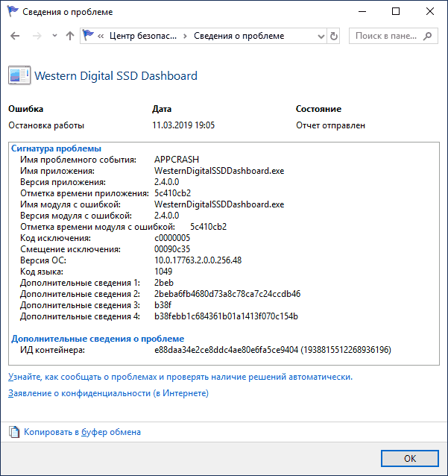Select the OS version '10.0.17763.2.0.0.256.48'
The image size is (448, 476).
(198, 260)
